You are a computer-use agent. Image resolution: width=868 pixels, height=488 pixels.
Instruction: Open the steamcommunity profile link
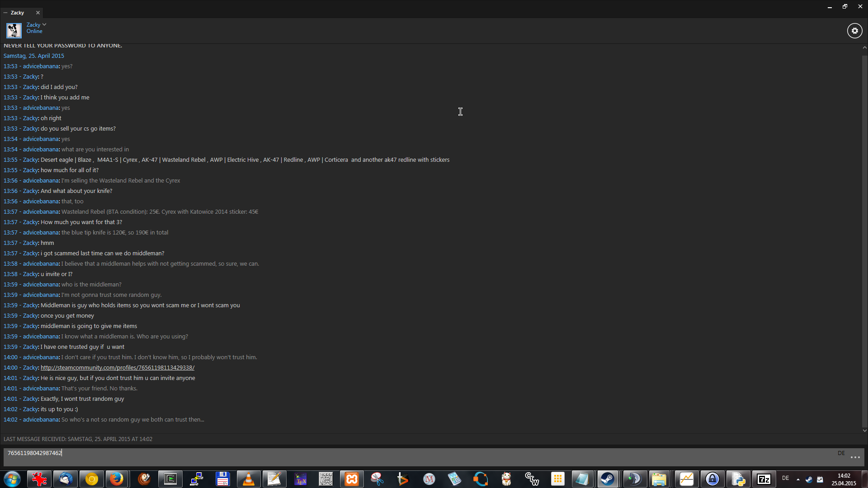(x=118, y=368)
